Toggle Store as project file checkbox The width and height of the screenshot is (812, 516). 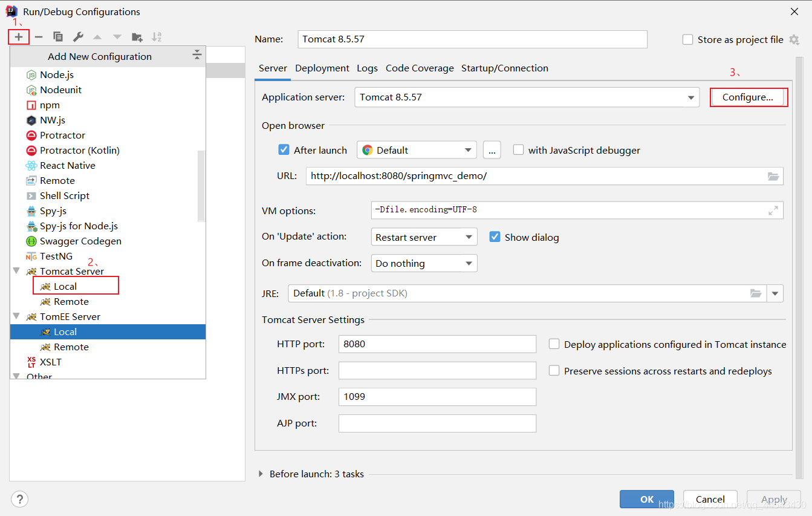click(x=687, y=39)
